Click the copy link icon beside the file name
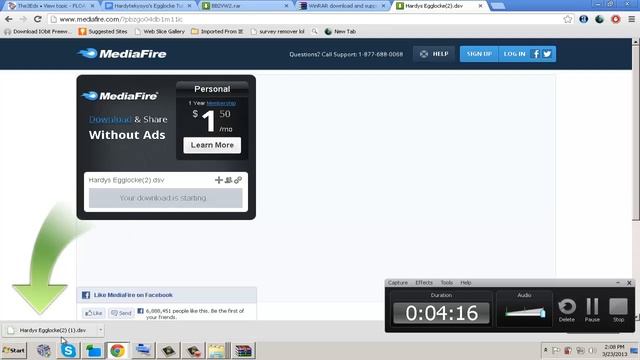Screen dimensions: 640x360 [x=238, y=180]
